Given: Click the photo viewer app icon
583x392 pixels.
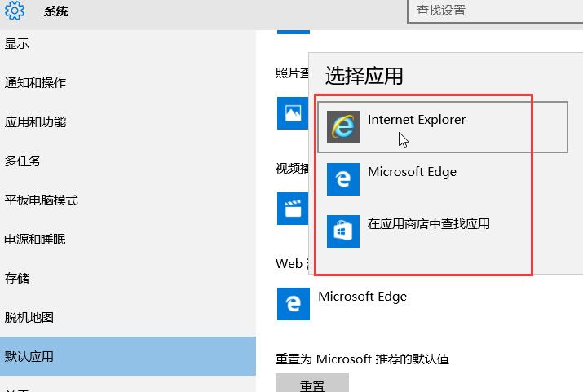Looking at the screenshot, I should pos(293,113).
